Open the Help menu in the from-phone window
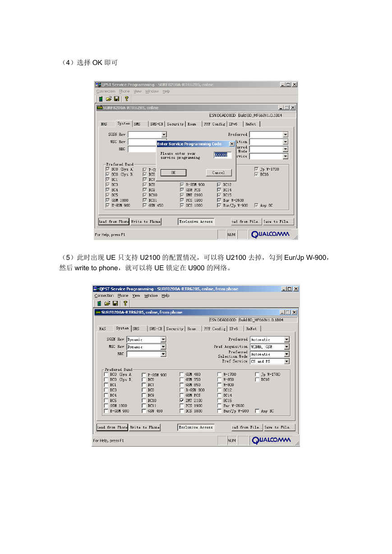This screenshot has width=392, height=554. tap(166, 295)
